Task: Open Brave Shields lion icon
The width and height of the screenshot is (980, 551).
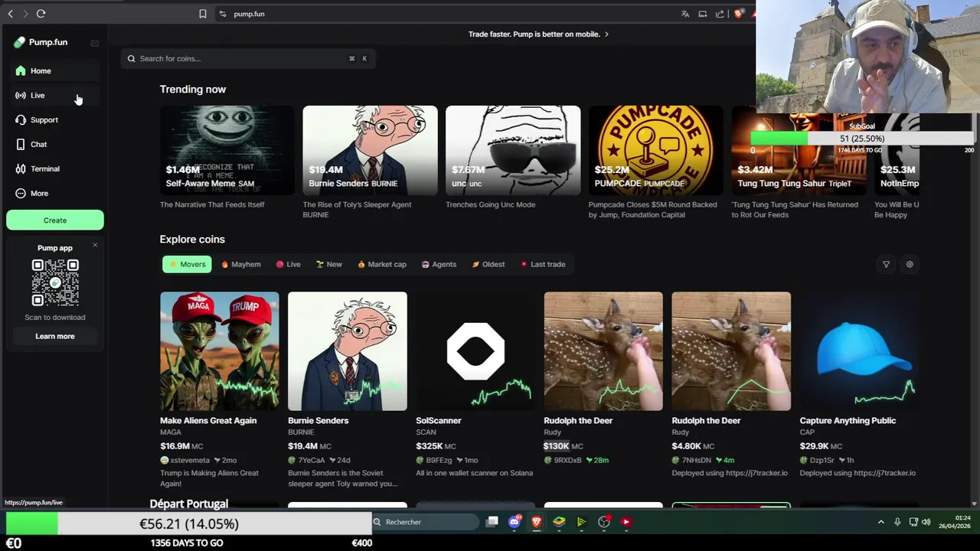Action: pos(738,14)
